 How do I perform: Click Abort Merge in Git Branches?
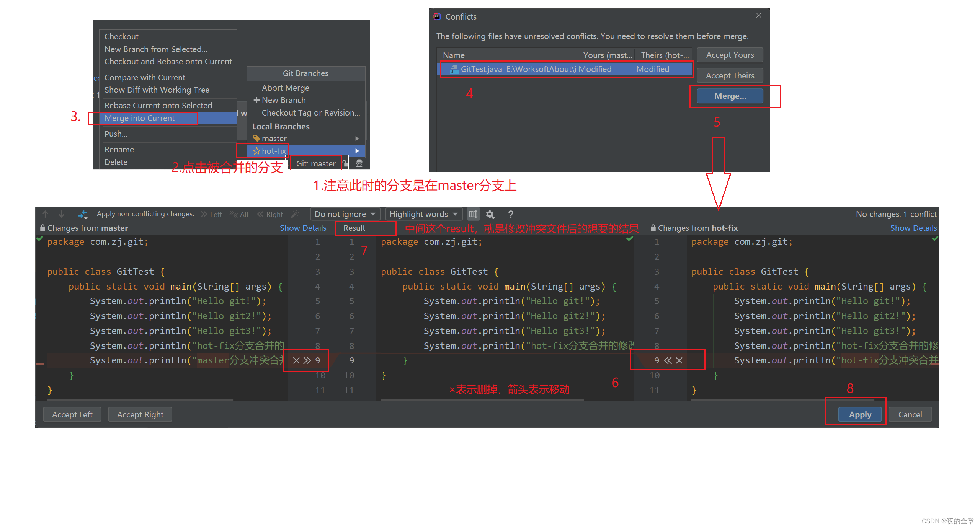click(x=306, y=88)
